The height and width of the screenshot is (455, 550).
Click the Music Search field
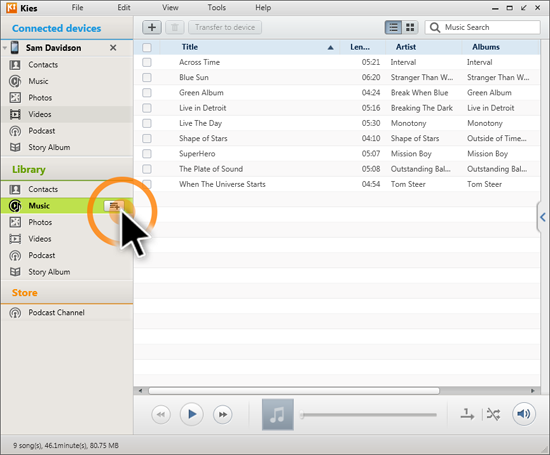pyautogui.click(x=483, y=27)
